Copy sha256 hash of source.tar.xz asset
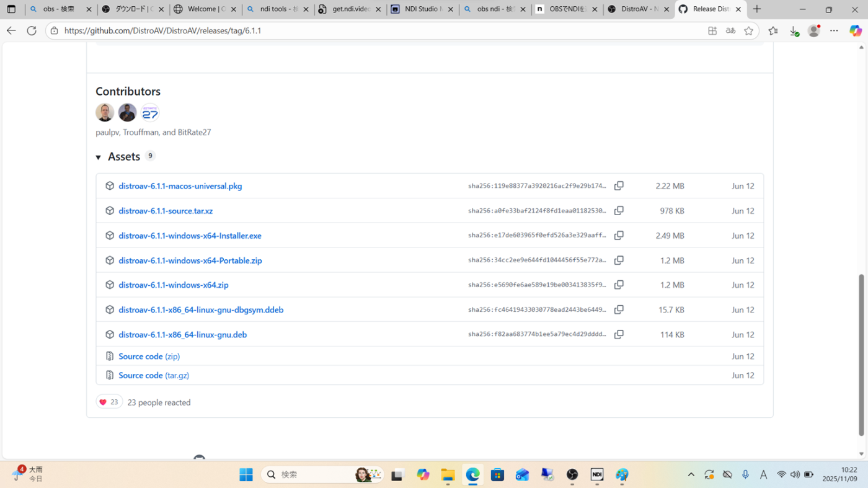 [x=619, y=211]
